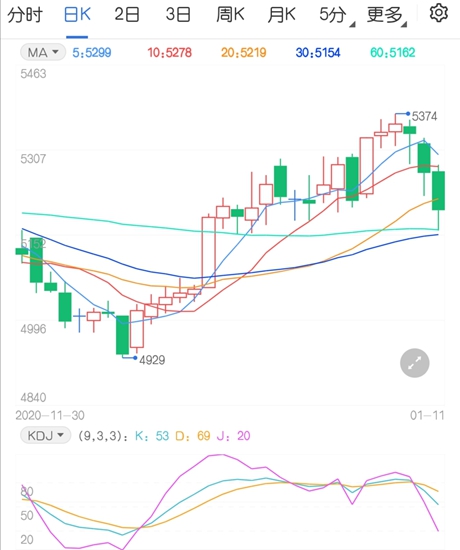Screen dimensions: 460x550
Task: Click the MA30 value 5154 label
Action: tap(318, 53)
